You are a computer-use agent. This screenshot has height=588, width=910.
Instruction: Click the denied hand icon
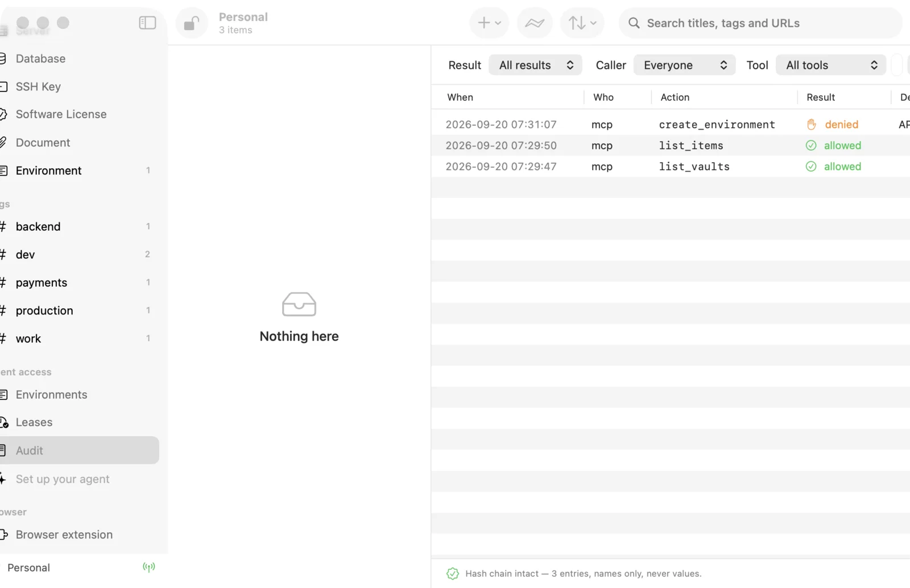point(812,125)
